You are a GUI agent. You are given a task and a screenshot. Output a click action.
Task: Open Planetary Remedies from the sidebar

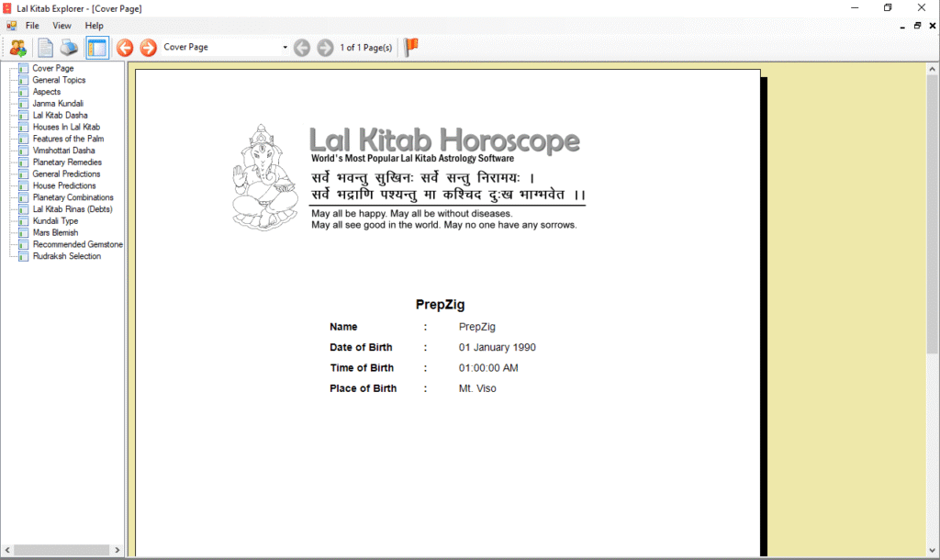66,162
